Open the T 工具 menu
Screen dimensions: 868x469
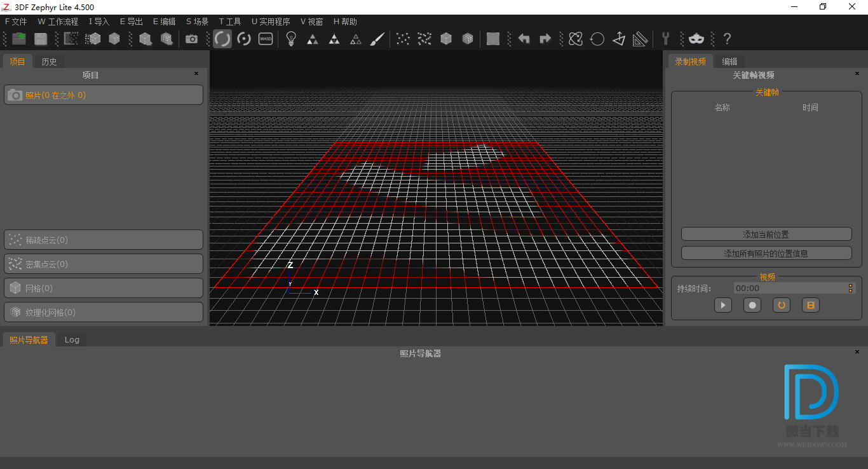[230, 22]
